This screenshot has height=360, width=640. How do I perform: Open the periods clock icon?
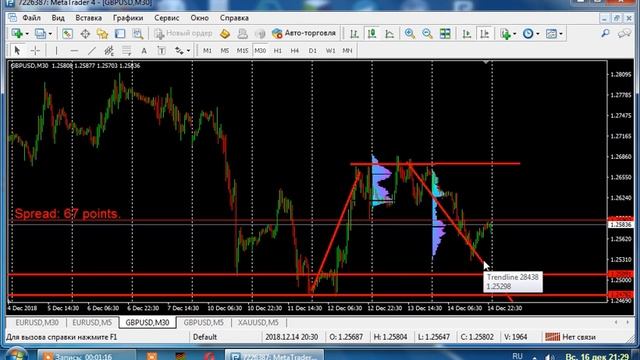point(528,33)
